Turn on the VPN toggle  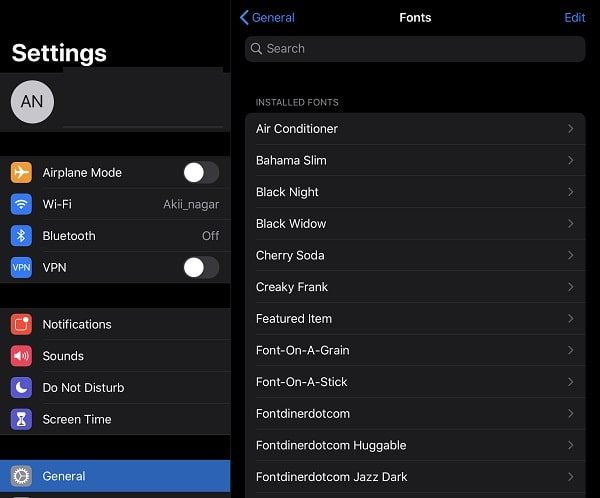point(201,267)
